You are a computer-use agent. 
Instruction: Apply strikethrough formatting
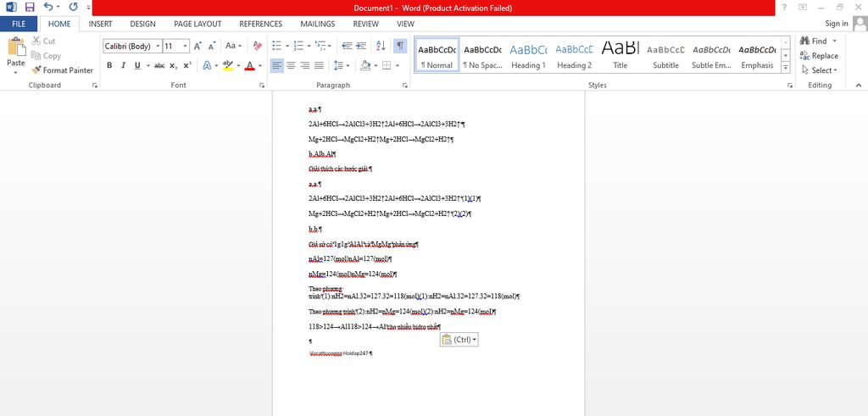click(159, 65)
